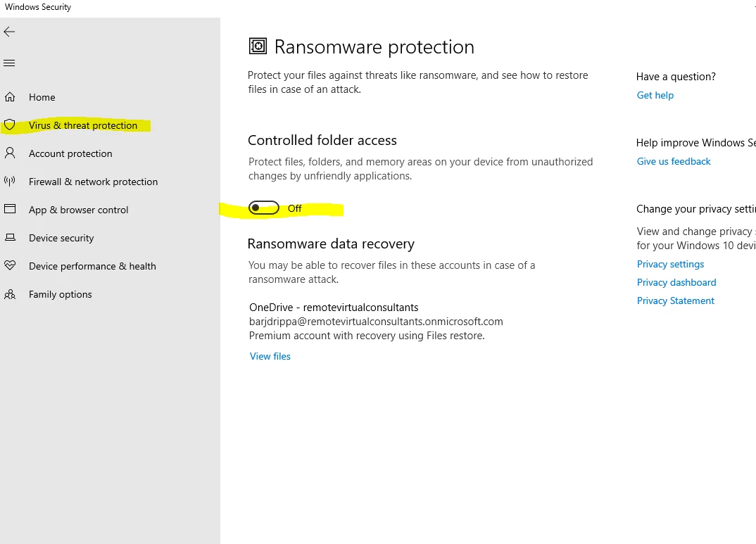Click the Device performance heart icon
756x544 pixels.
click(10, 265)
